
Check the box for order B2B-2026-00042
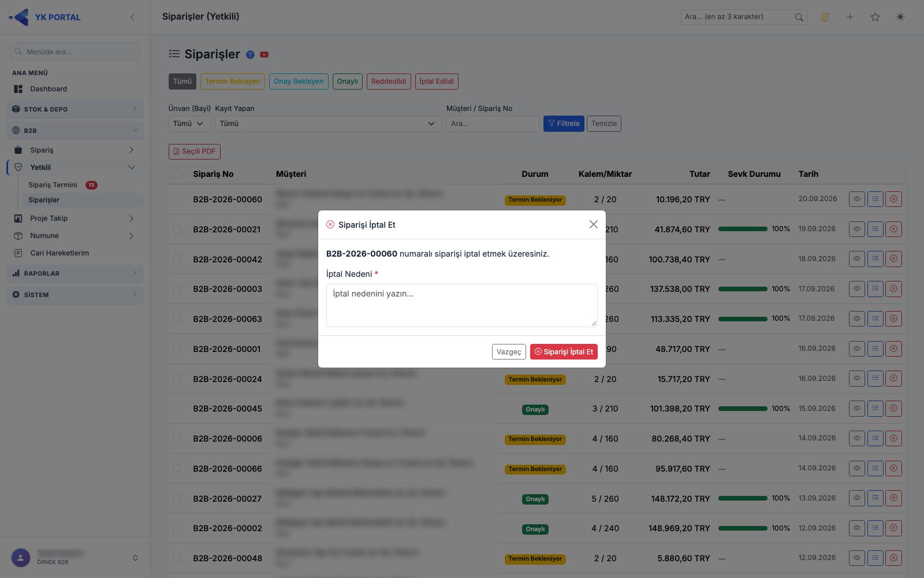point(177,259)
